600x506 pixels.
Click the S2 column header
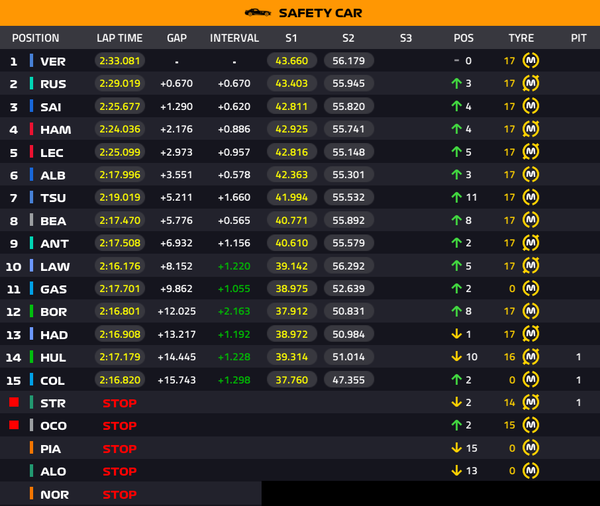pos(348,38)
